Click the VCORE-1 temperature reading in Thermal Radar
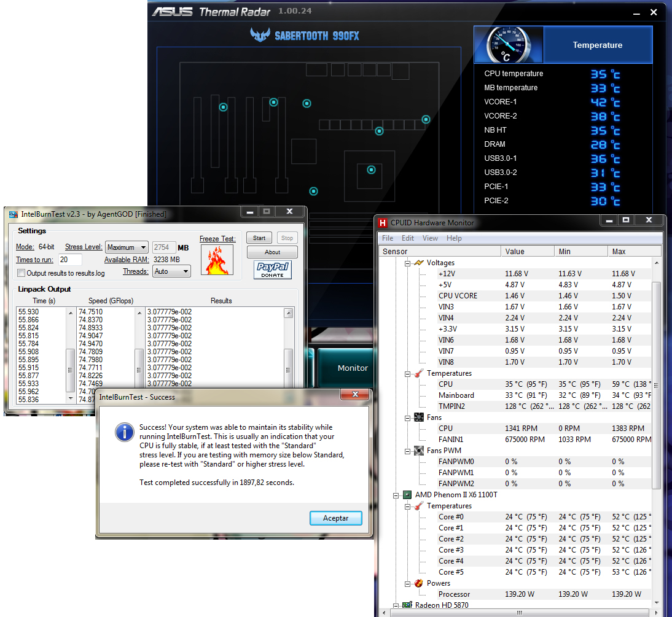 [x=605, y=103]
